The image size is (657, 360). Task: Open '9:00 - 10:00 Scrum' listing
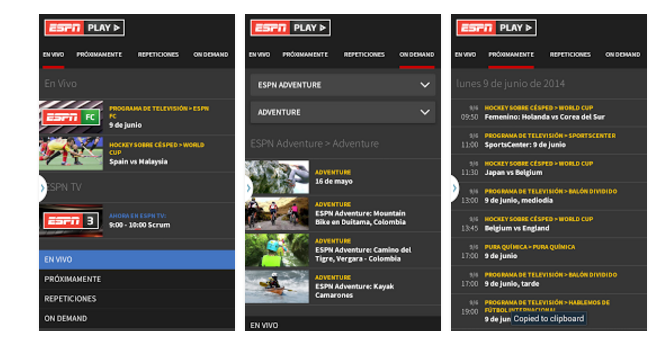click(140, 225)
